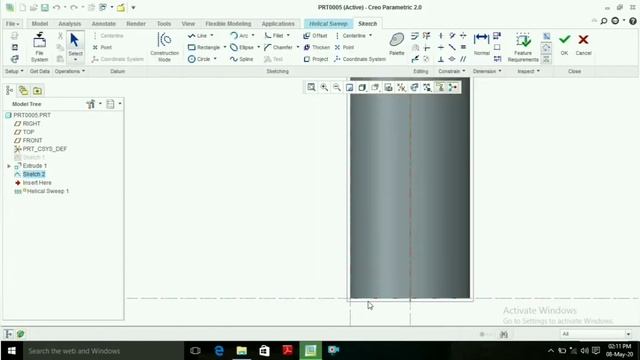Open Microsoft Edge from taskbar
This screenshot has width=640, height=360.
(x=219, y=351)
